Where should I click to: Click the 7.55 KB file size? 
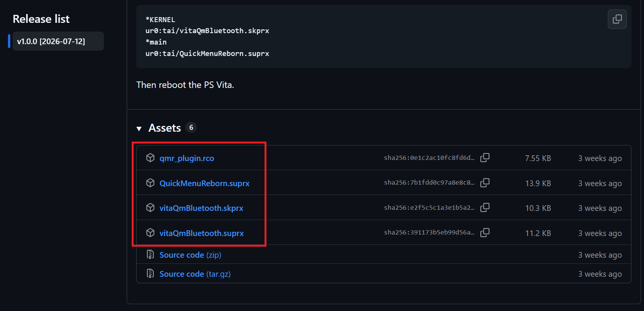(x=538, y=158)
